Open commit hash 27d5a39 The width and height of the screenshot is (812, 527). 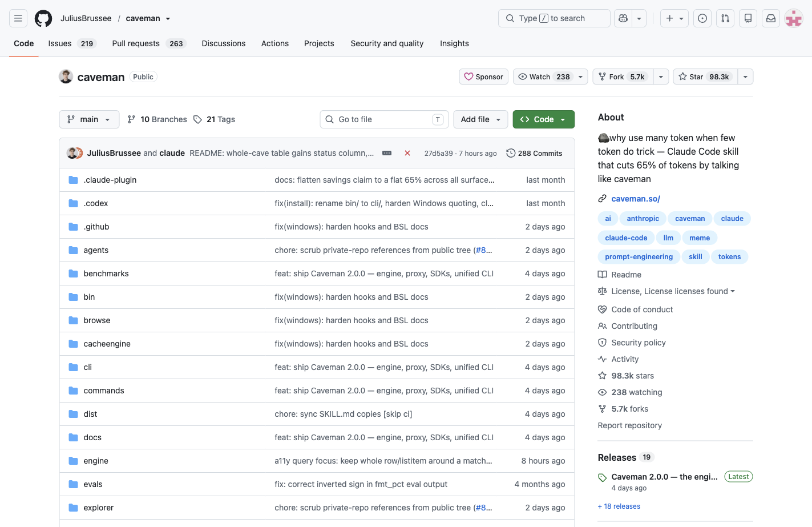coord(438,153)
